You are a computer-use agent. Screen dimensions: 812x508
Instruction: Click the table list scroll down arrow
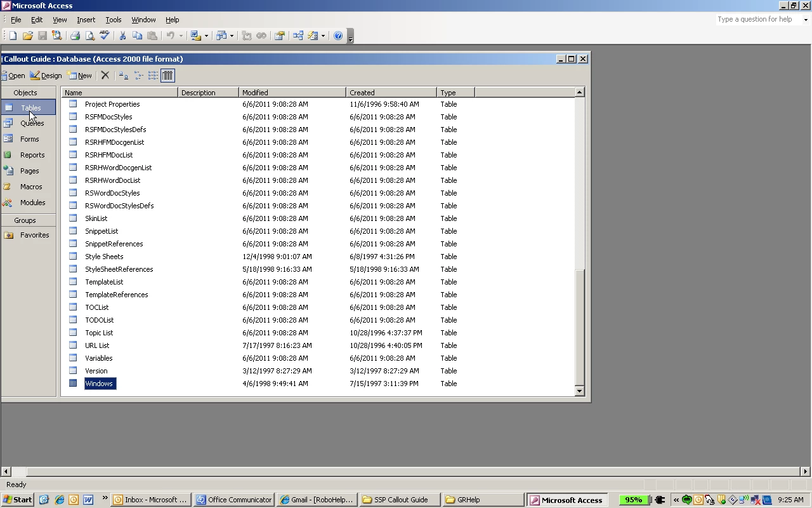click(x=579, y=391)
